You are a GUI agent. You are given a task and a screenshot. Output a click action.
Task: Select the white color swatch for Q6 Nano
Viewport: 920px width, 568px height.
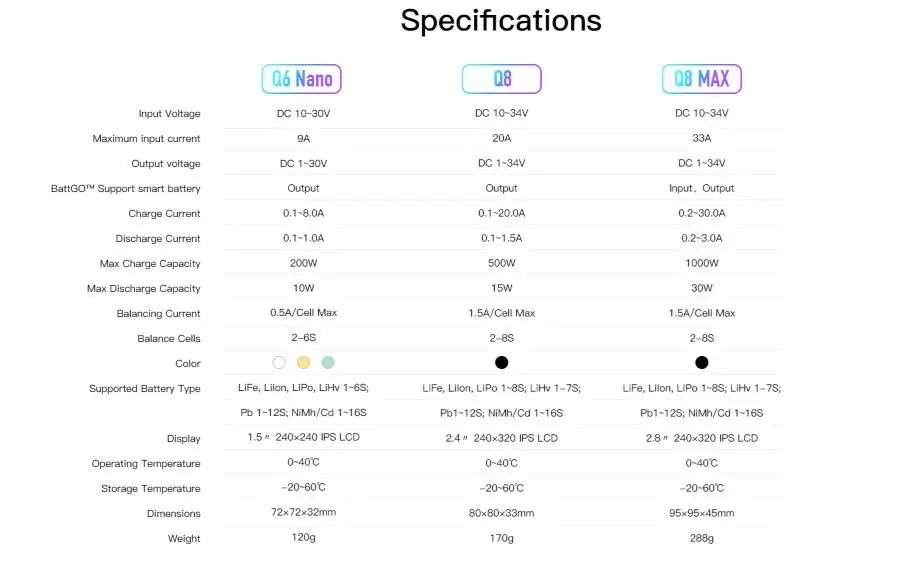[x=279, y=363]
